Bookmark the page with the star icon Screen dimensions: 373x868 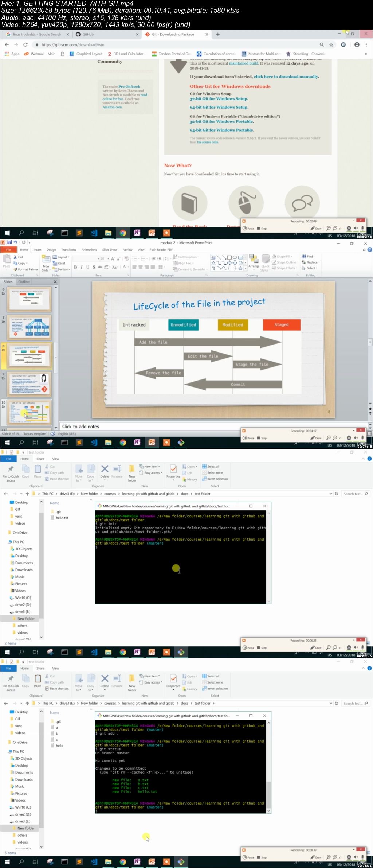coord(331,44)
